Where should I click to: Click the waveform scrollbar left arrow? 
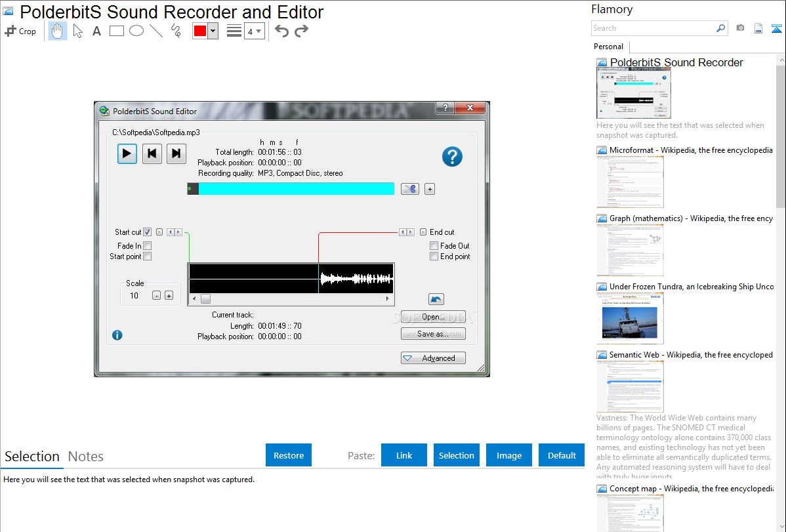tap(194, 299)
